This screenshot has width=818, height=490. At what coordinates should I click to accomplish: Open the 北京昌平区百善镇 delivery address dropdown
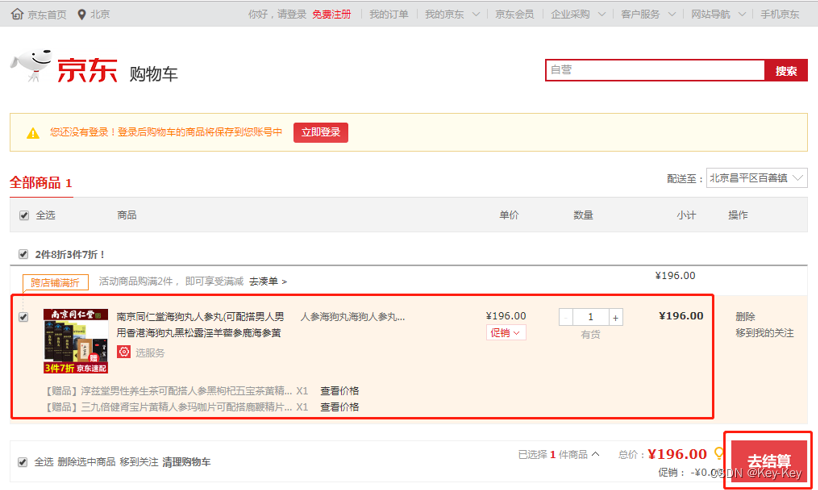756,178
